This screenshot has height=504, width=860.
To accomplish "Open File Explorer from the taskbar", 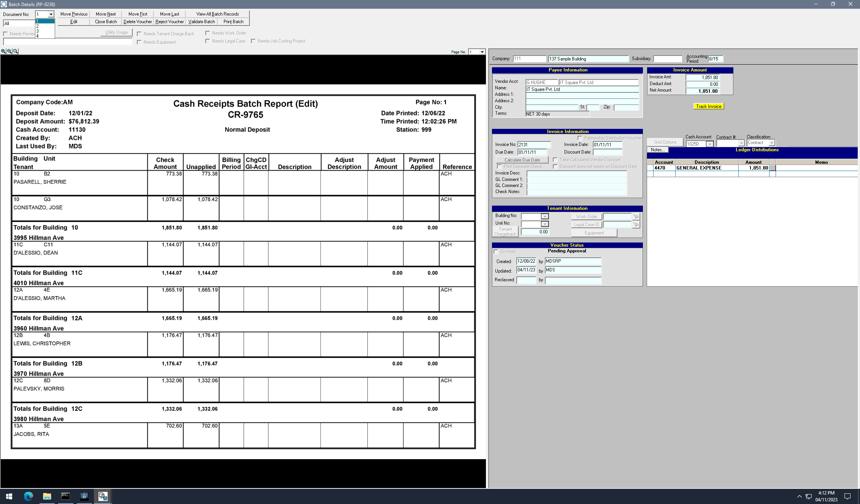I will tap(47, 496).
